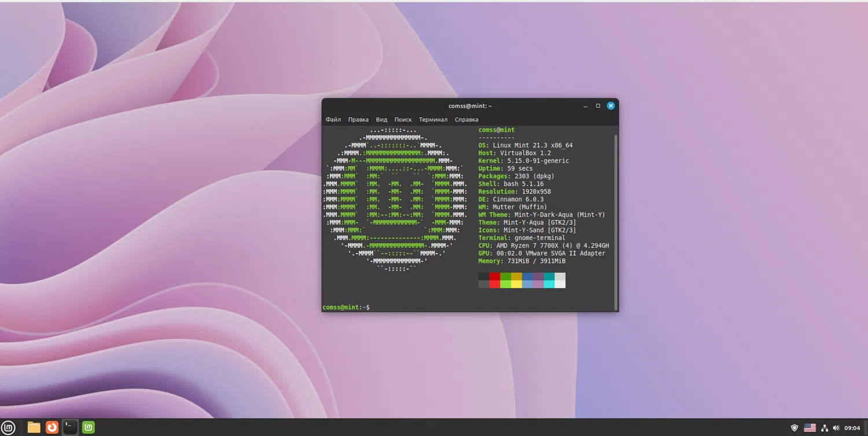This screenshot has width=868, height=436.
Task: Open the Правка menu in the terminal
Action: (358, 120)
